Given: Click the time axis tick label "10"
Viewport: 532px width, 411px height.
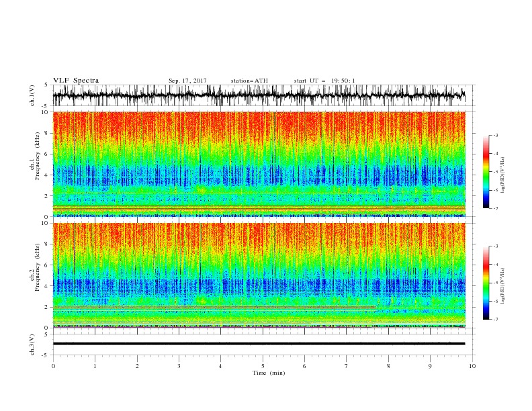Looking at the screenshot, I should (x=472, y=366).
